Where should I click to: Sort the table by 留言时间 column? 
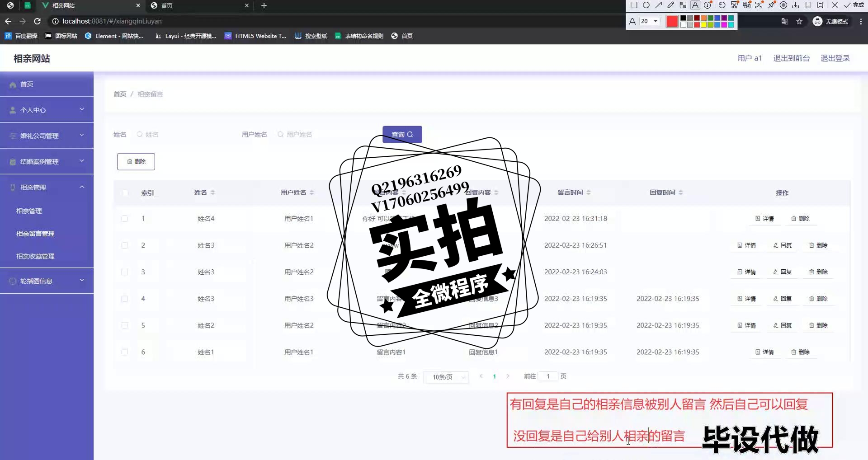589,192
